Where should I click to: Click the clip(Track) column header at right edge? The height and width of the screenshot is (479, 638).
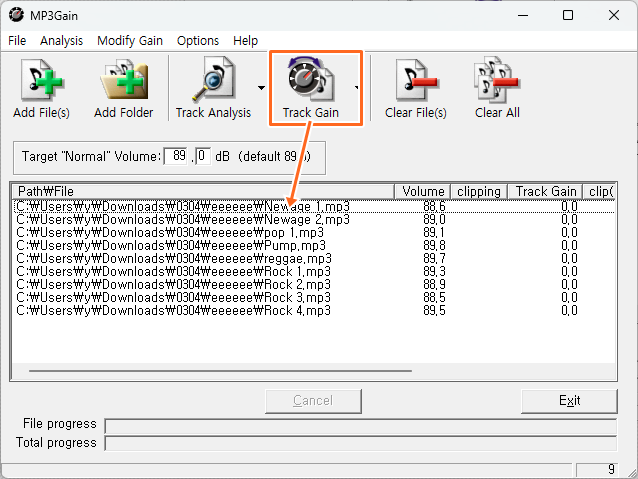point(600,191)
